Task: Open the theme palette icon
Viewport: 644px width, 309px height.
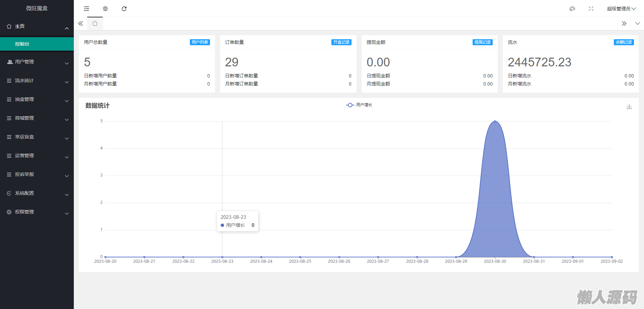Action: tap(572, 9)
